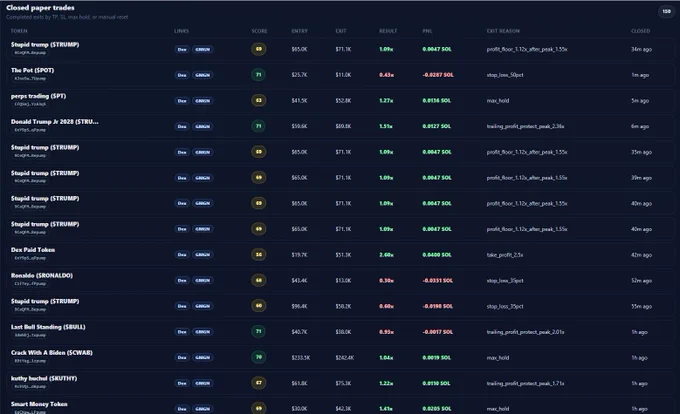Click score badge in Donald Trump Jr 2028 row
This screenshot has height=414, width=680.
258,126
